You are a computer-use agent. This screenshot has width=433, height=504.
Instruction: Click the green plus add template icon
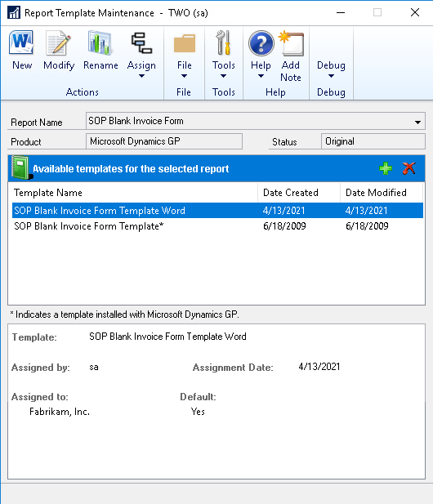click(x=386, y=168)
